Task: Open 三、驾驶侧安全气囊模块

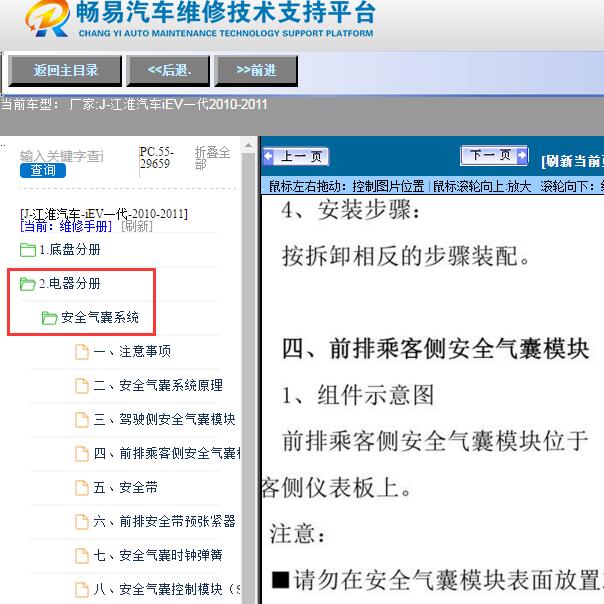Action: [x=164, y=419]
